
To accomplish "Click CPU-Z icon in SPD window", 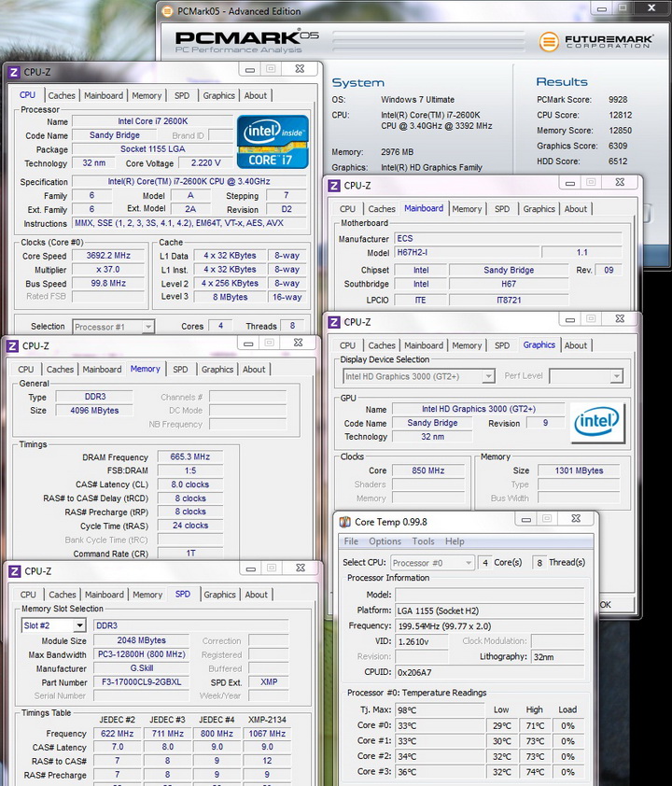I will coord(15,571).
